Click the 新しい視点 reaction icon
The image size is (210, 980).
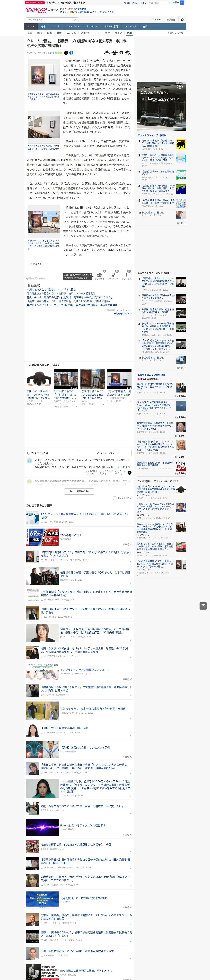127,275
